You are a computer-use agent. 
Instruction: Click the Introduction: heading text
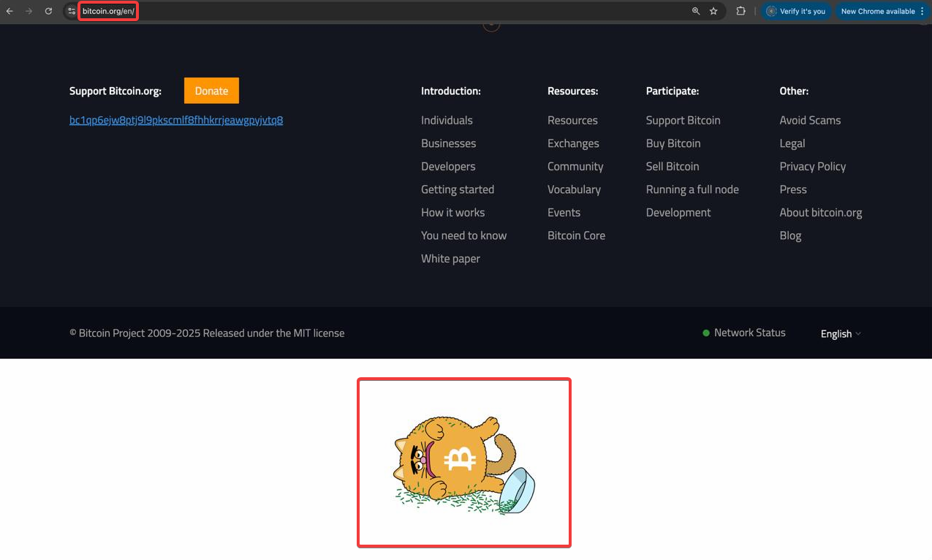click(x=451, y=91)
